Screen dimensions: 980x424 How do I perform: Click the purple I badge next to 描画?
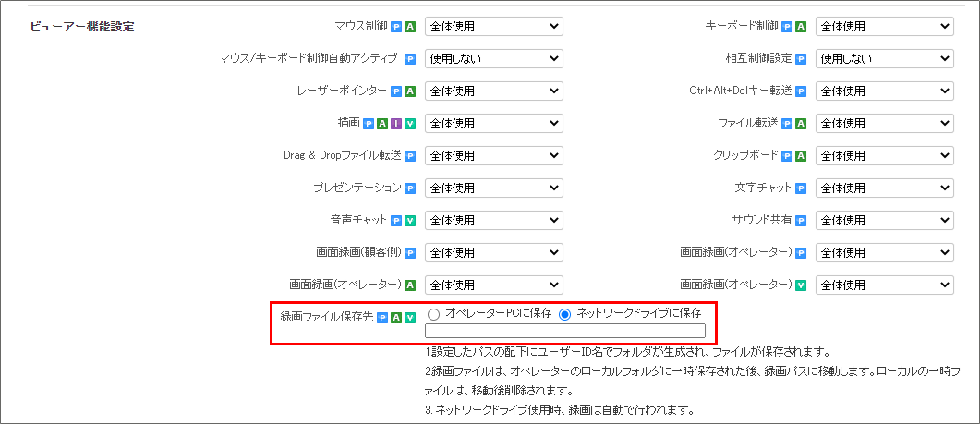click(396, 124)
